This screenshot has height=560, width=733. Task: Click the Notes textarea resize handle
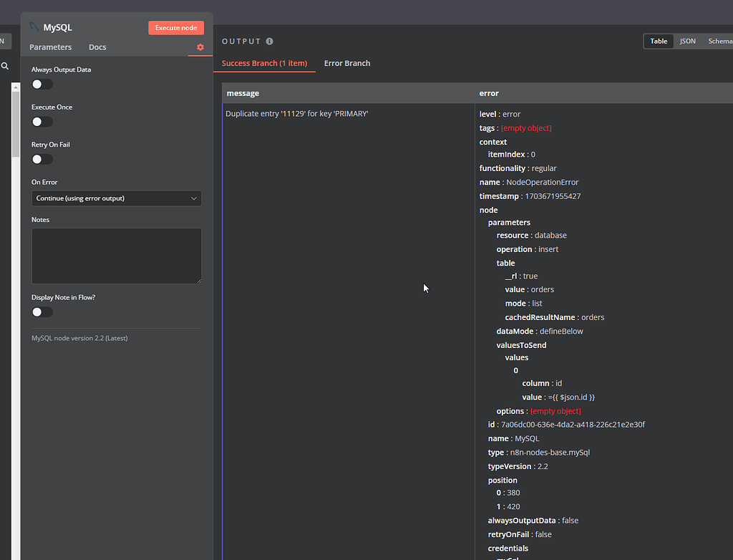coord(198,280)
